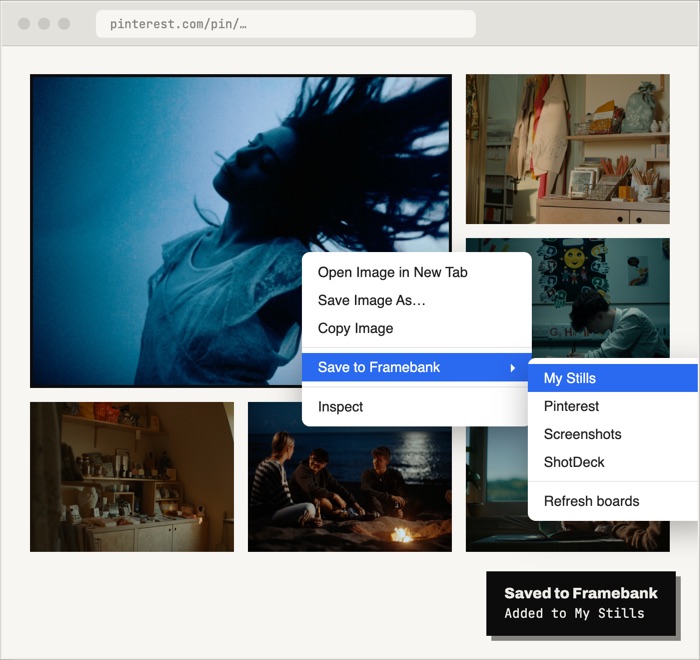Choose Inspect from the context menu

[417, 406]
